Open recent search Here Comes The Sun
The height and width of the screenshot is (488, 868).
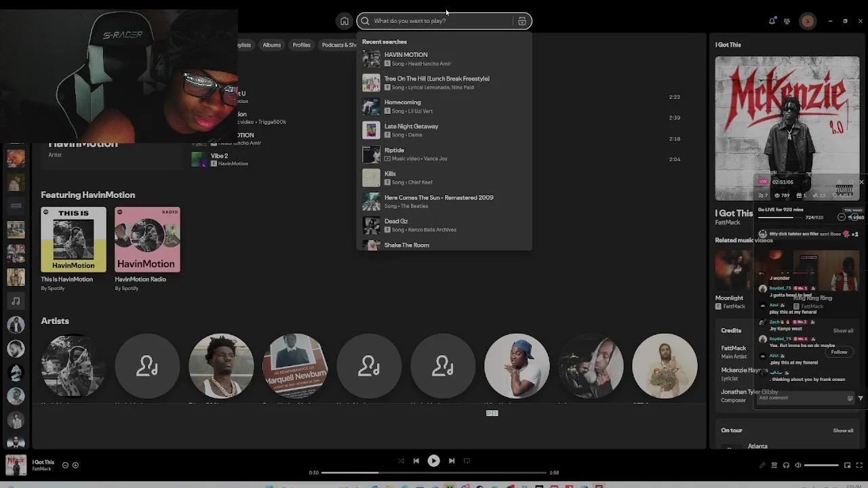444,201
